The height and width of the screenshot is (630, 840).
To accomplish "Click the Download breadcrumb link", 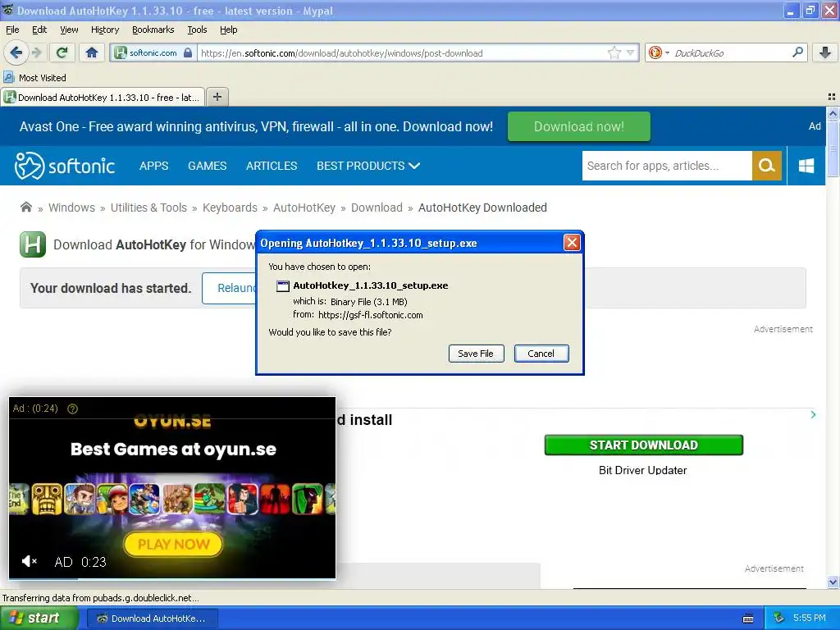I will (377, 208).
